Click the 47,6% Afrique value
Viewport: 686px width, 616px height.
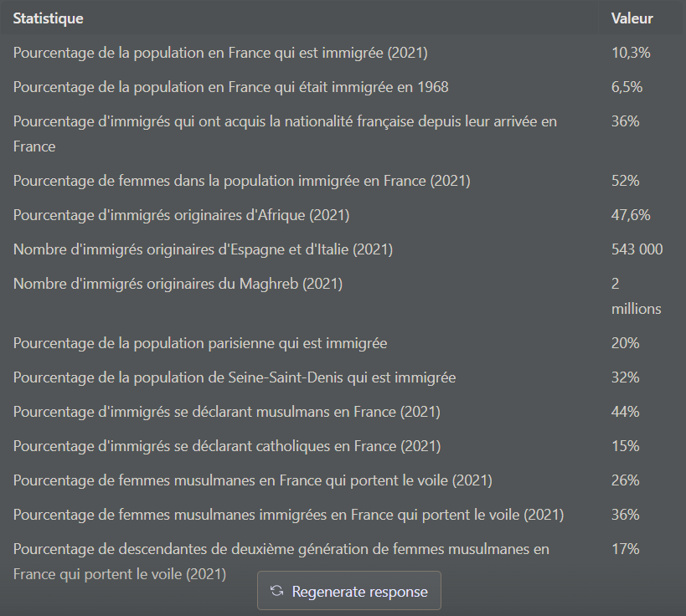coord(631,215)
